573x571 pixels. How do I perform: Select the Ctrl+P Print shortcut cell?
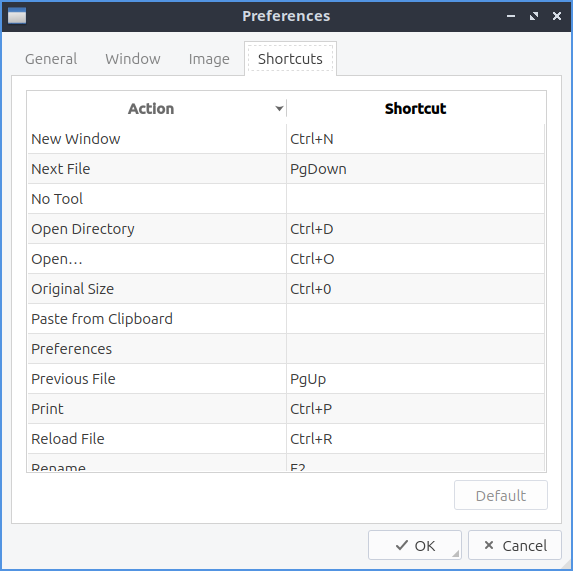coord(415,409)
